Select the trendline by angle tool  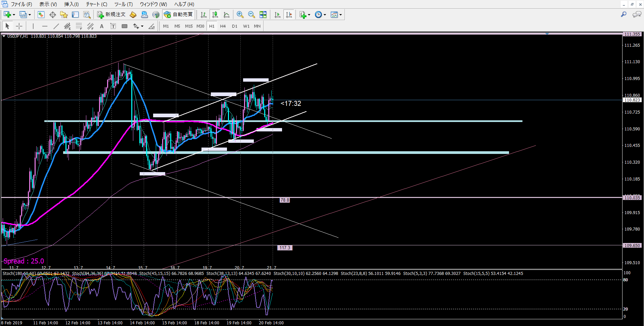click(x=152, y=26)
